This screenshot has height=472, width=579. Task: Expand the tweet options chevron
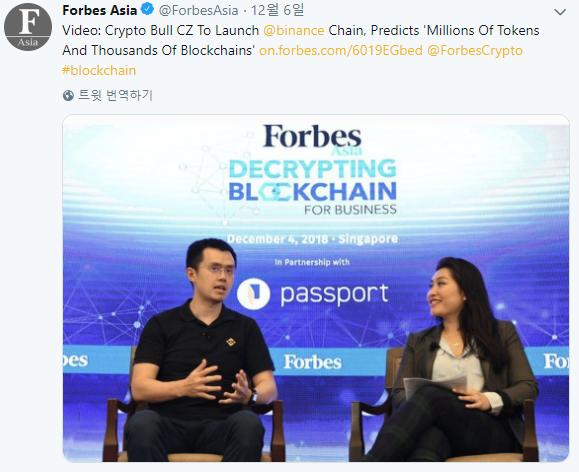560,12
